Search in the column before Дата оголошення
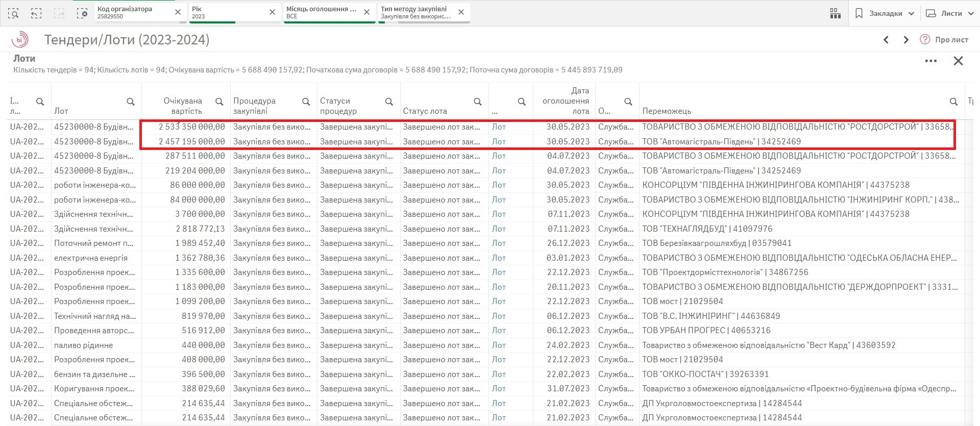Image resolution: width=980 pixels, height=426 pixels. tap(522, 102)
